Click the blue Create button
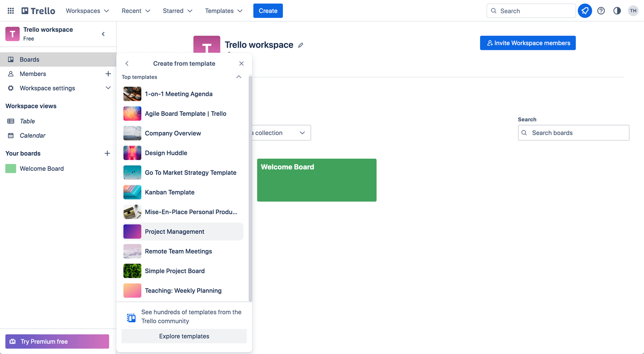Screen dimensions: 644x354 pyautogui.click(x=268, y=11)
